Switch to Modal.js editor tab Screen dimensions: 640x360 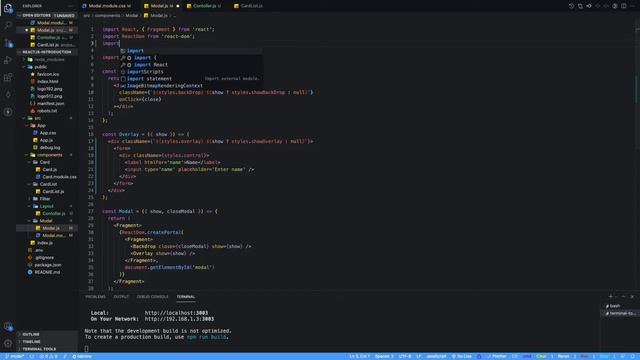(x=162, y=6)
